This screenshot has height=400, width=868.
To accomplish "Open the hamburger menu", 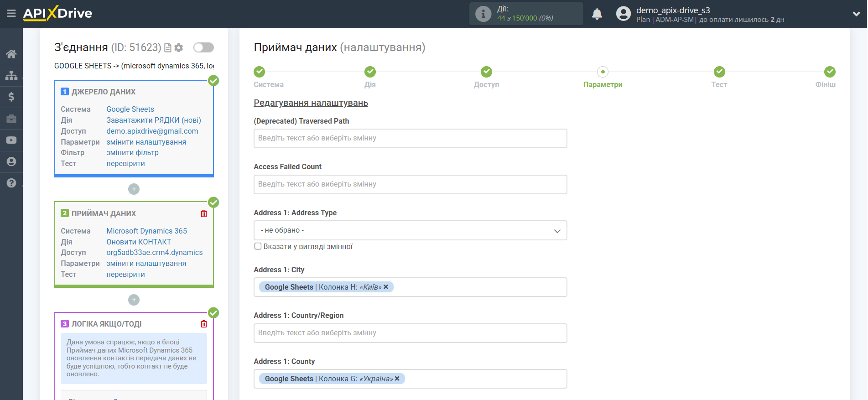I will coord(11,14).
